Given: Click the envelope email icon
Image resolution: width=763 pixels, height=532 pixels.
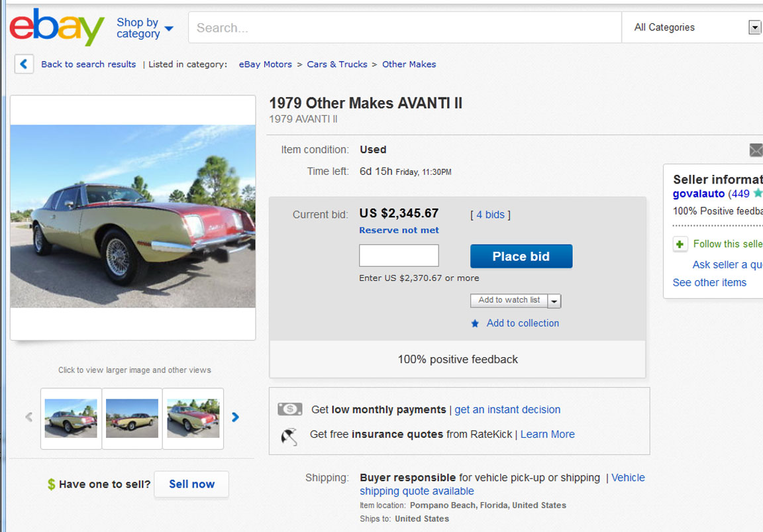Looking at the screenshot, I should pos(756,150).
